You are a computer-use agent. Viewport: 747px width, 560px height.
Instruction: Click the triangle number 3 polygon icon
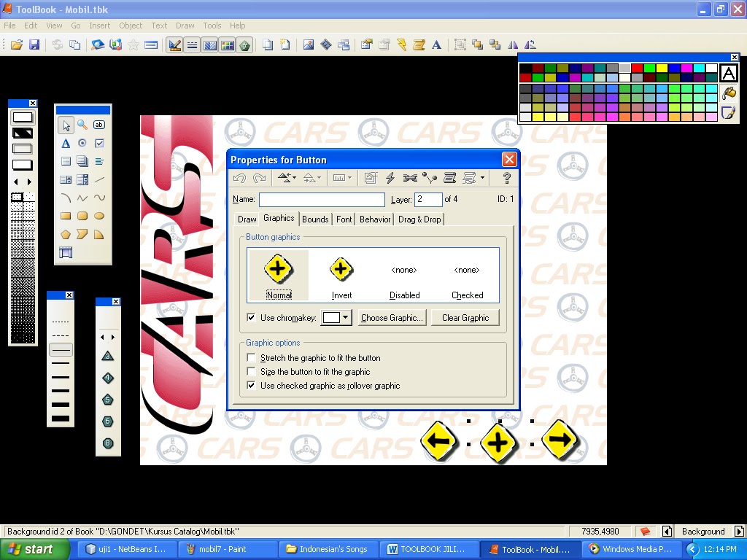[x=108, y=356]
